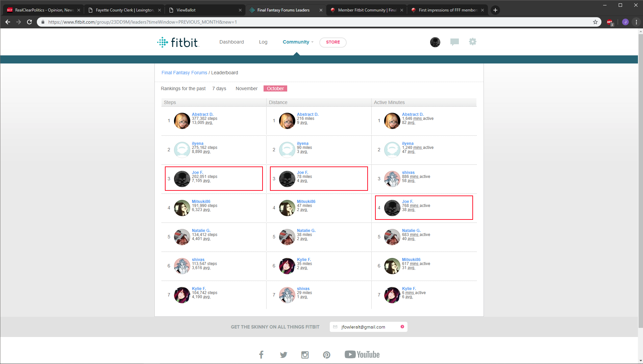
Task: Open a new browser tab
Action: 495,10
